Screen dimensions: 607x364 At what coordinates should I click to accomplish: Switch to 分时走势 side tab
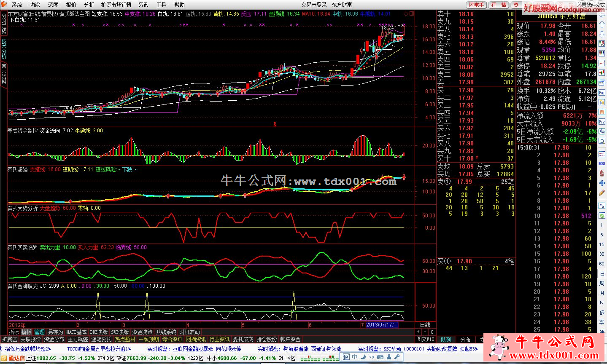click(x=4, y=24)
